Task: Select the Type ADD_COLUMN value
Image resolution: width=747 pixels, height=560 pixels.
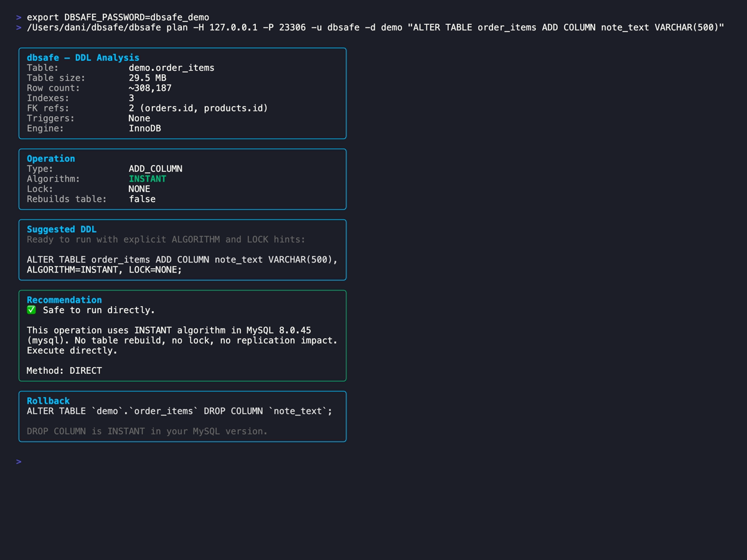Action: coord(156,168)
